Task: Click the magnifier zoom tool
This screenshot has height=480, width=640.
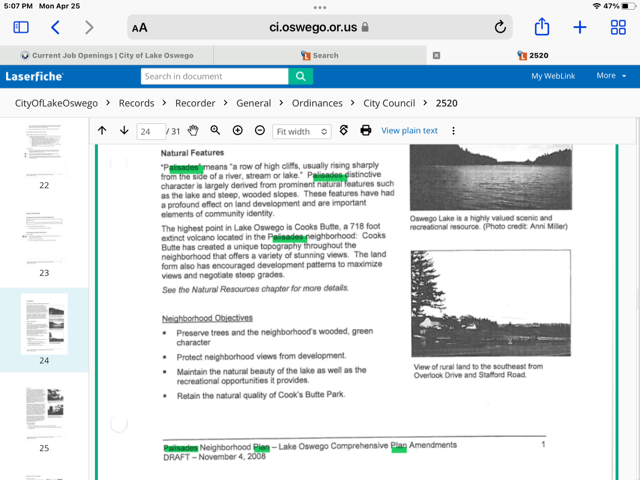Action: tap(215, 131)
